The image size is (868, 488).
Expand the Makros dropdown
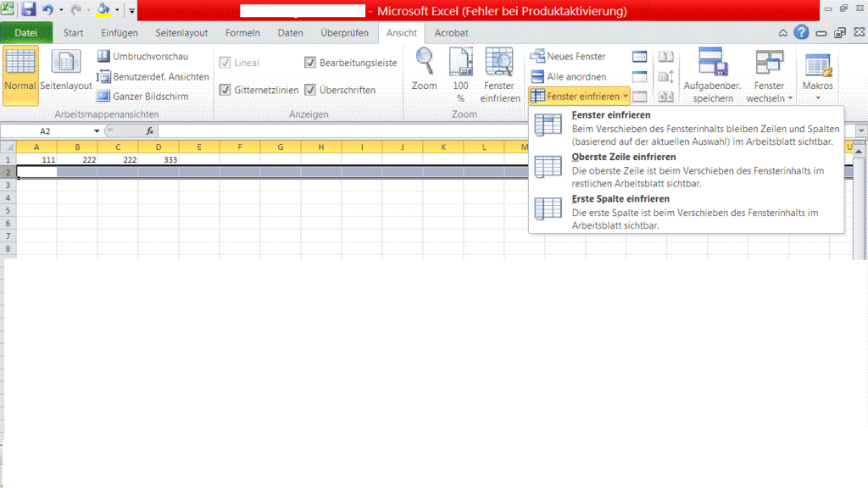[818, 98]
